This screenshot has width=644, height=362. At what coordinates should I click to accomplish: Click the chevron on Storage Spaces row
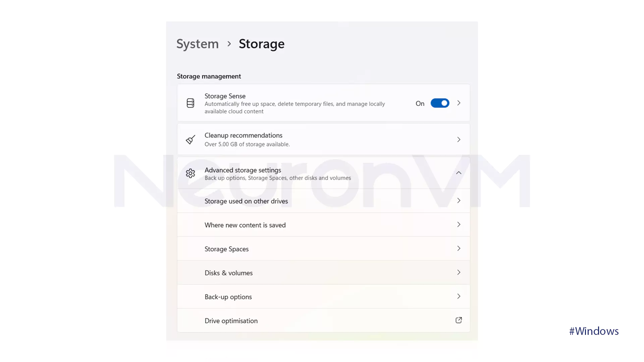[x=459, y=248]
